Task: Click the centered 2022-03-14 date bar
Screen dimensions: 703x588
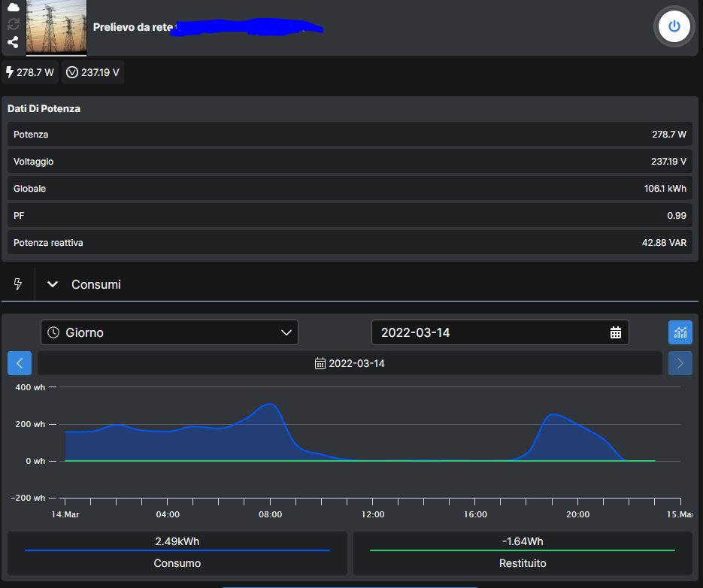Action: tap(350, 363)
